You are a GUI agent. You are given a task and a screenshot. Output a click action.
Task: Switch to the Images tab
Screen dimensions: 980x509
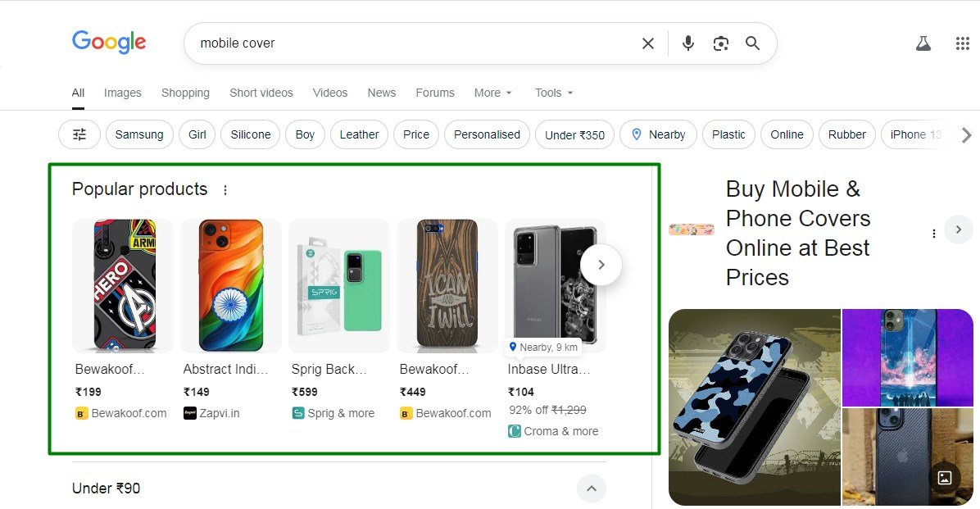point(123,93)
